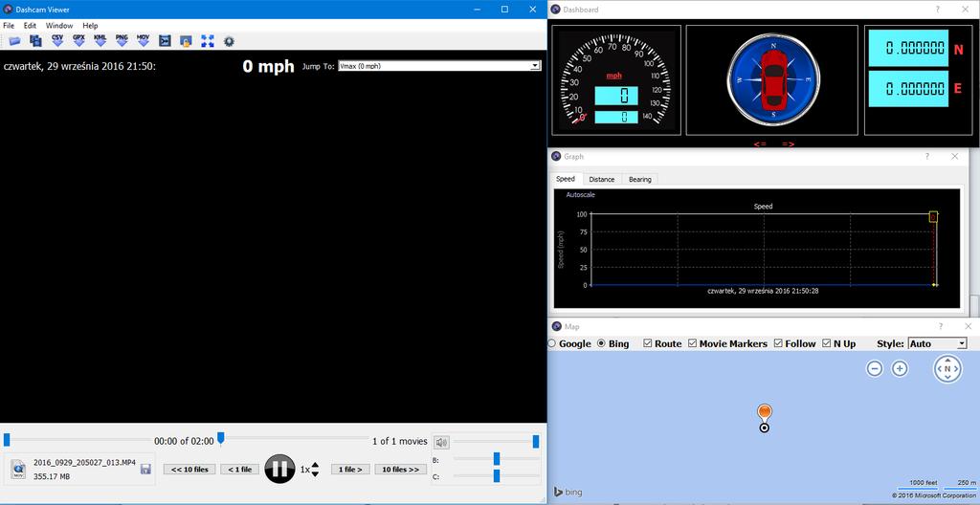The width and height of the screenshot is (980, 505).
Task: Toggle the N Up checkbox
Action: pyautogui.click(x=827, y=343)
